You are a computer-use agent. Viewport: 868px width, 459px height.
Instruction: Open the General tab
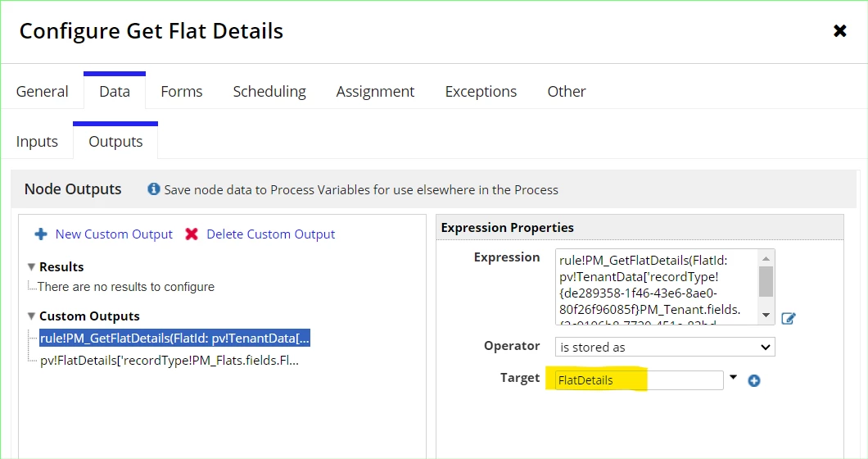[x=42, y=92]
